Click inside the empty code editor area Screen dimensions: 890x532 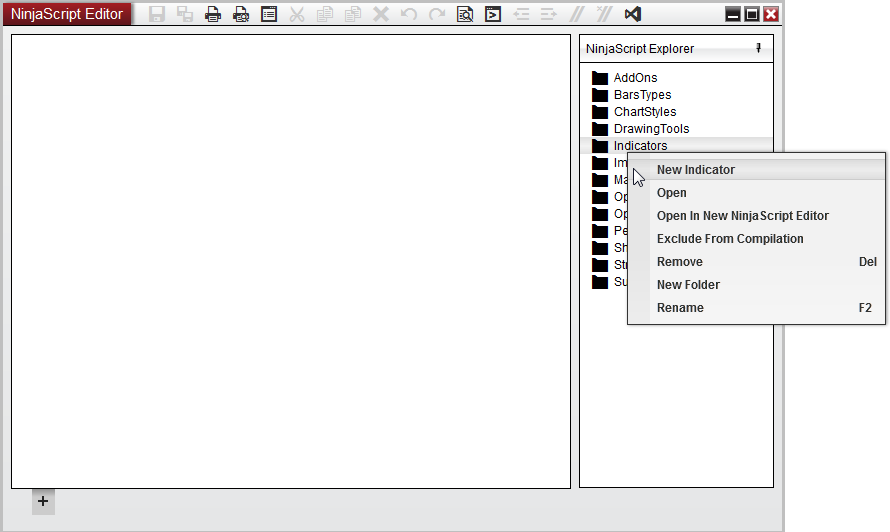pos(291,261)
